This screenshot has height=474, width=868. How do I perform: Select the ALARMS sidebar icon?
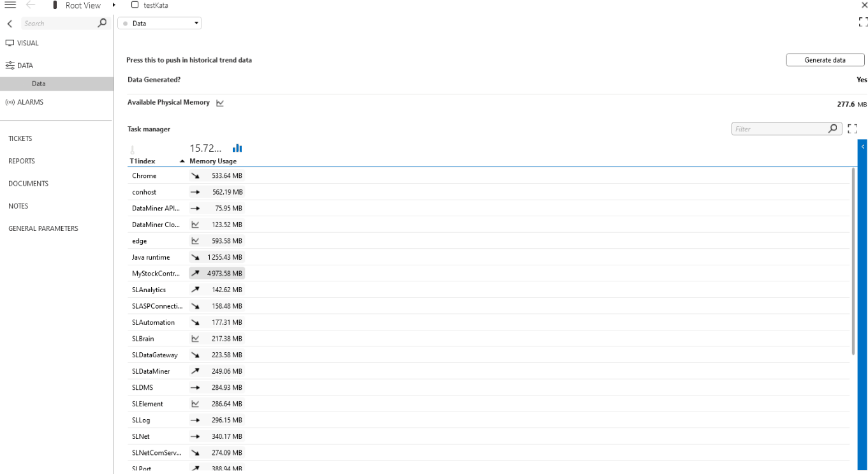[9, 101]
